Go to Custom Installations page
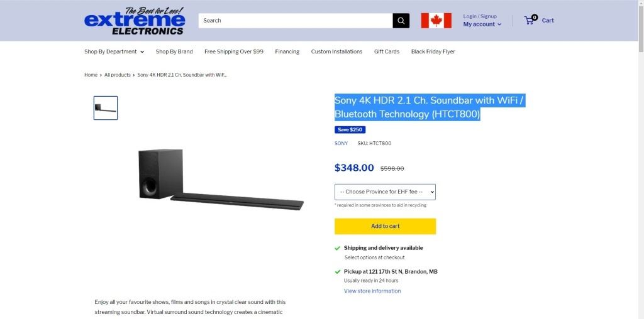 [x=336, y=51]
